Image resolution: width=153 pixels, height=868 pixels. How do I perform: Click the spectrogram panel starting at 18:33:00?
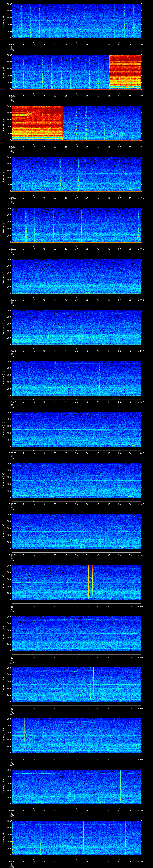click(76, 123)
